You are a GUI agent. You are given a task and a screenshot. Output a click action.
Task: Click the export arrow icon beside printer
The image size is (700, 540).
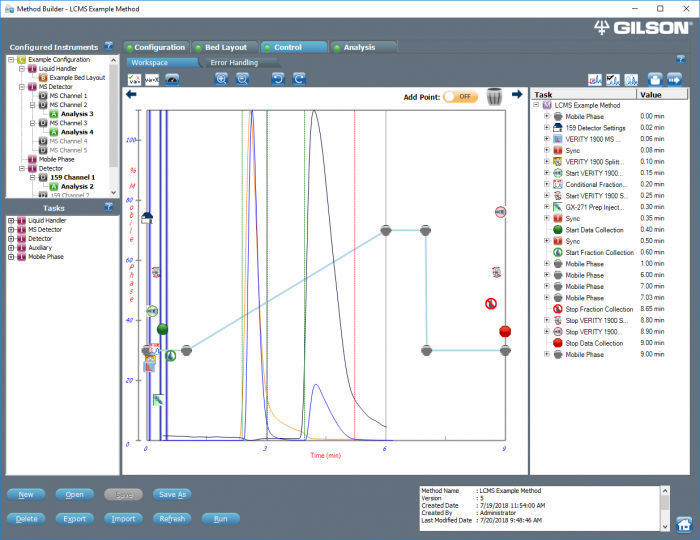coord(674,80)
